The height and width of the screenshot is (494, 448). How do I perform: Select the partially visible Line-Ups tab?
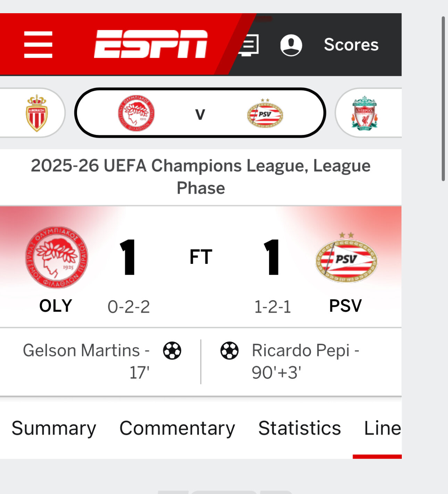(382, 428)
